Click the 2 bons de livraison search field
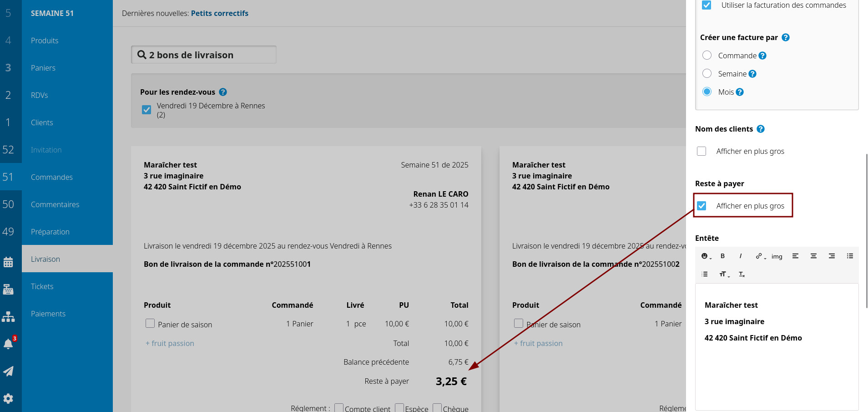The width and height of the screenshot is (868, 412). pos(203,55)
